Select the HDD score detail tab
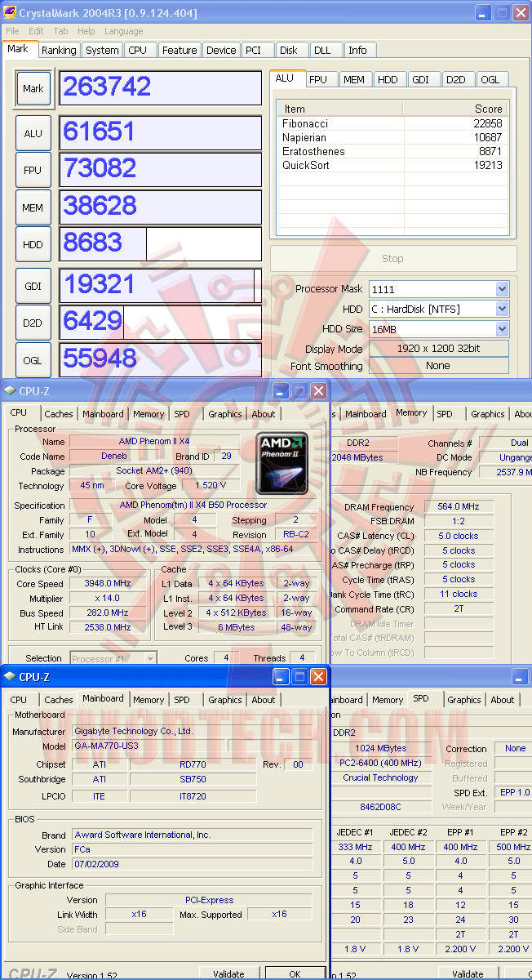532x980 pixels. point(388,79)
